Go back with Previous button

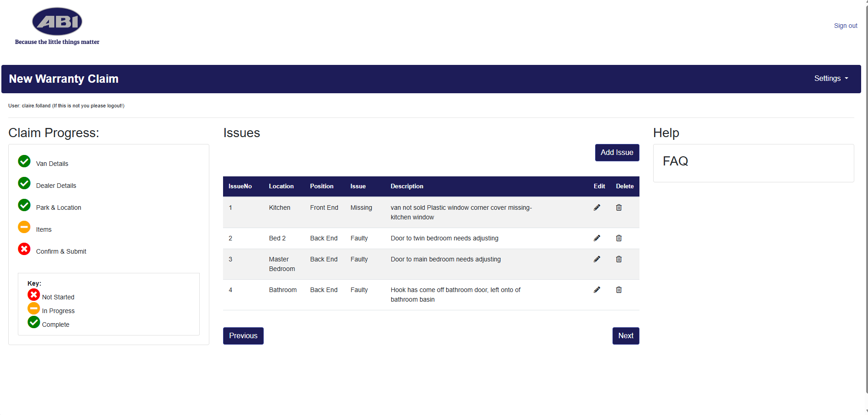(x=243, y=336)
